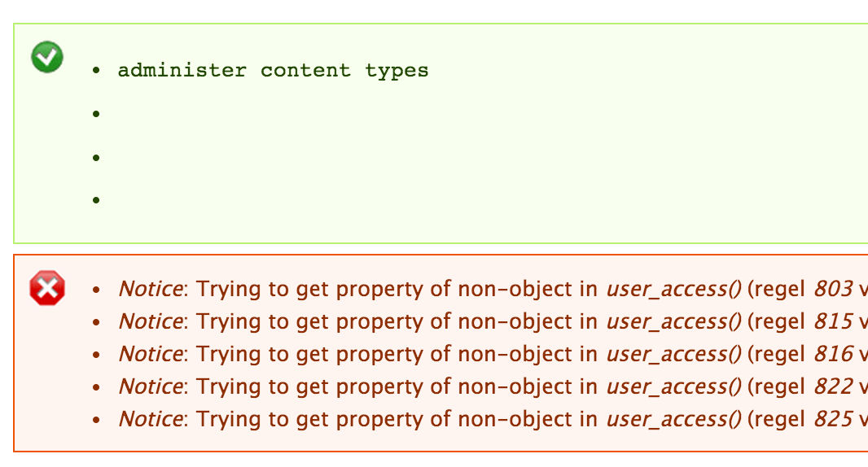Click the line number 815
This screenshot has width=868, height=467.
(833, 321)
